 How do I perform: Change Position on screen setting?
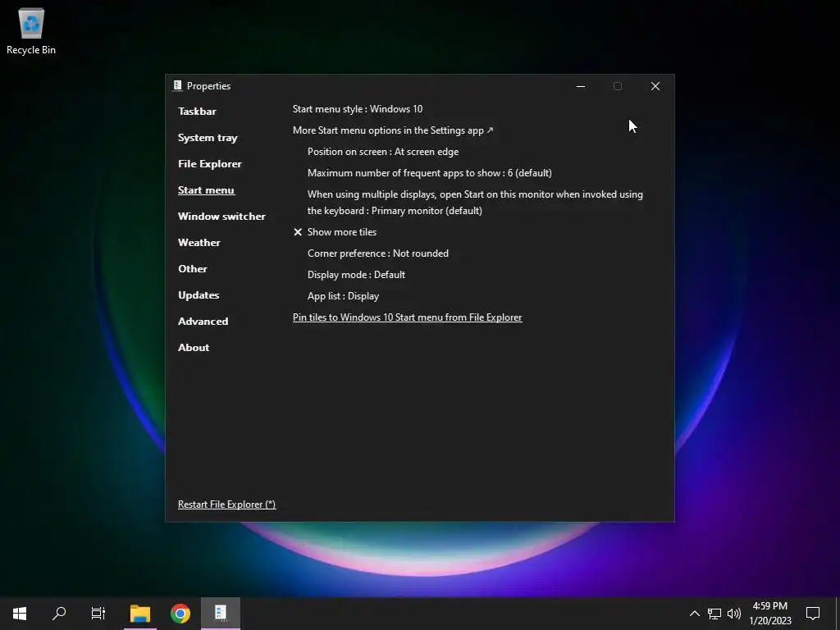tap(383, 152)
